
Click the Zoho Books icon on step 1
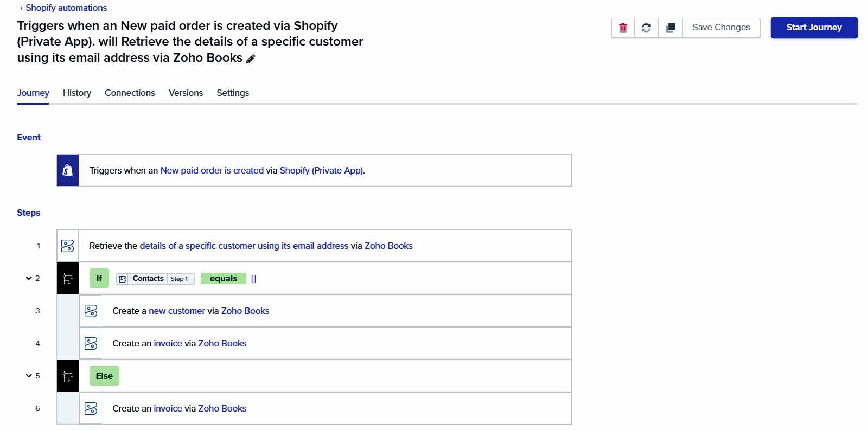pos(68,246)
